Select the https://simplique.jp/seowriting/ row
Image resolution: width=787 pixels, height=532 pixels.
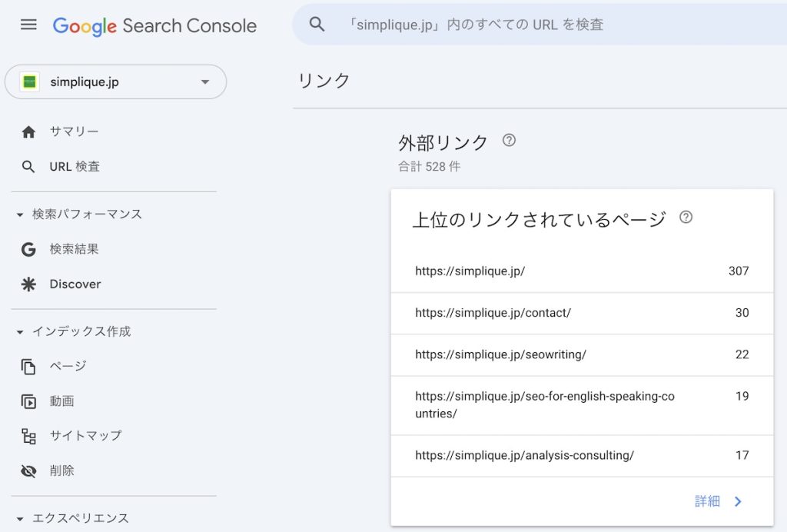[582, 355]
